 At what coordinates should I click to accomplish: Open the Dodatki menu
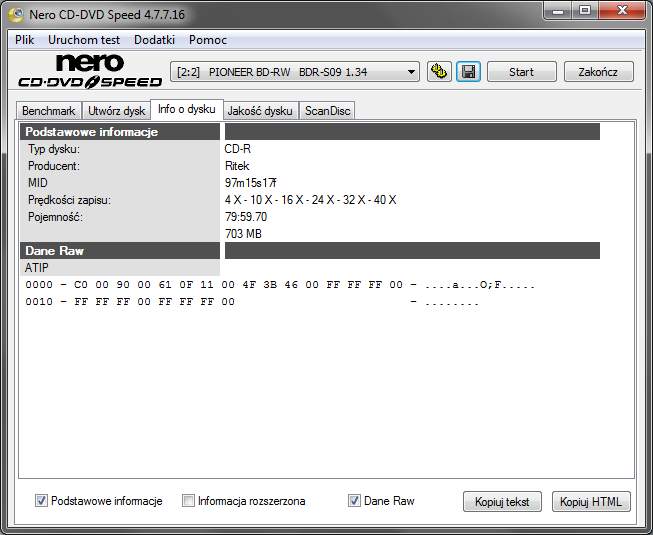(x=154, y=40)
